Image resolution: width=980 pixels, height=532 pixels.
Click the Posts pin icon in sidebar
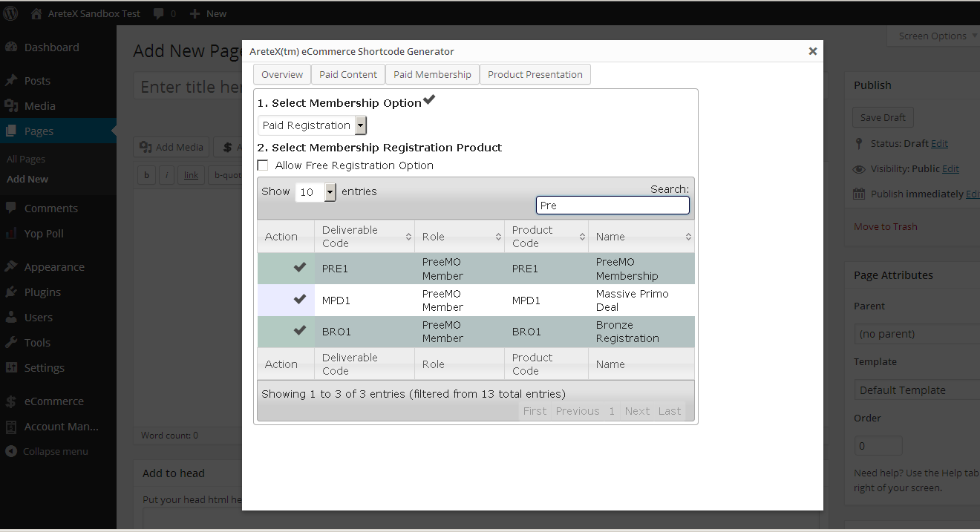pyautogui.click(x=11, y=80)
